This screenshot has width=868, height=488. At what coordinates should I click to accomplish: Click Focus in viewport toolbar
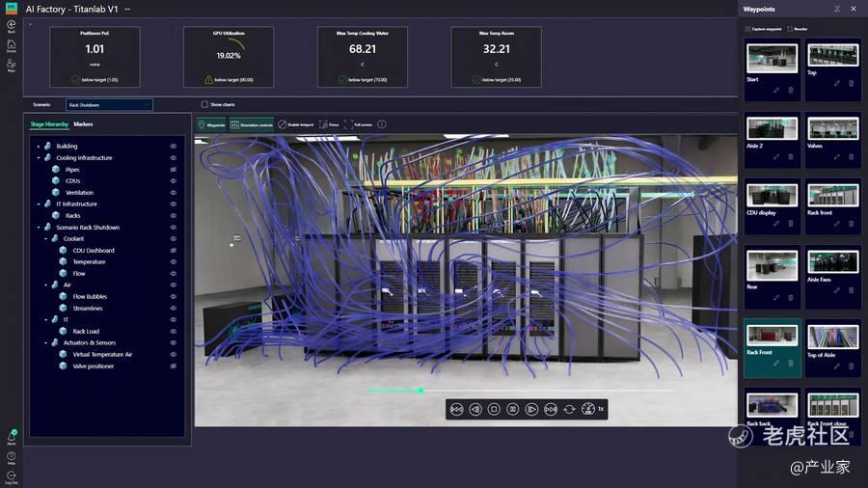(329, 124)
